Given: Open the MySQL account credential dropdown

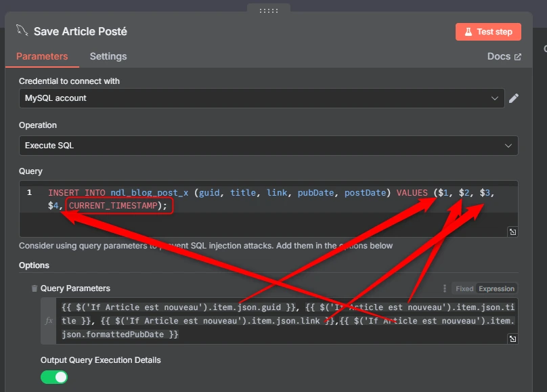Looking at the screenshot, I should click(261, 98).
